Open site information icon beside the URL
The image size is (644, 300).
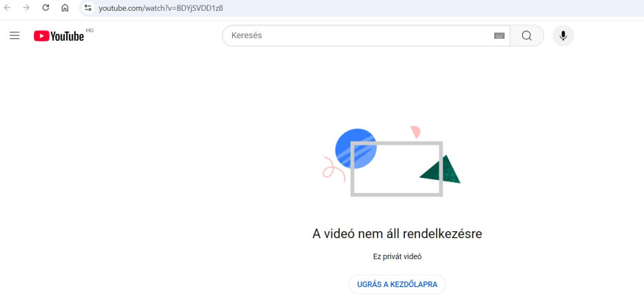coord(88,7)
